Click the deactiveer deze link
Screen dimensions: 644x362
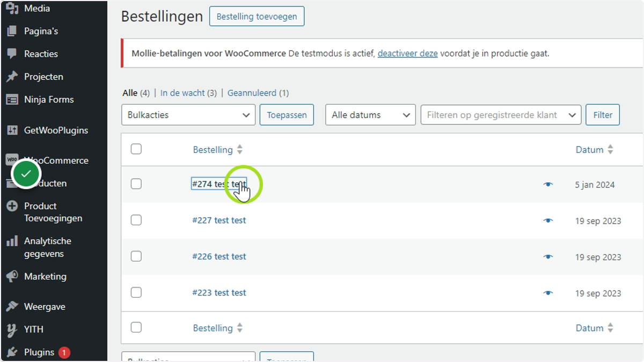[x=407, y=54]
